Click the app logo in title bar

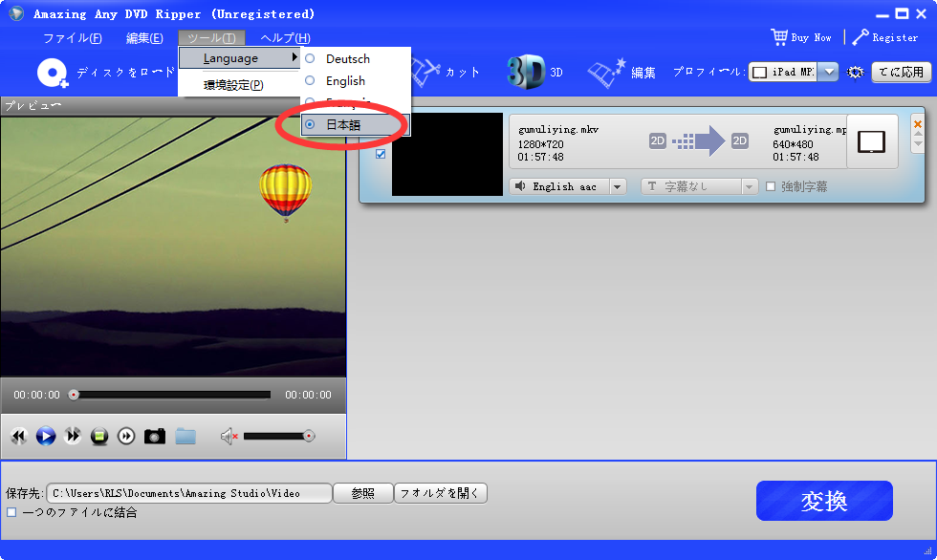pos(16,13)
